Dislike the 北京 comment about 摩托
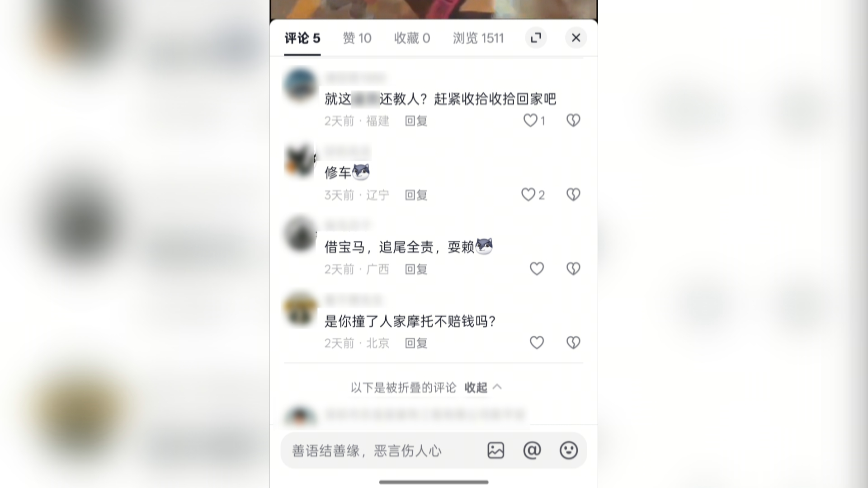868x488 pixels. click(x=573, y=343)
